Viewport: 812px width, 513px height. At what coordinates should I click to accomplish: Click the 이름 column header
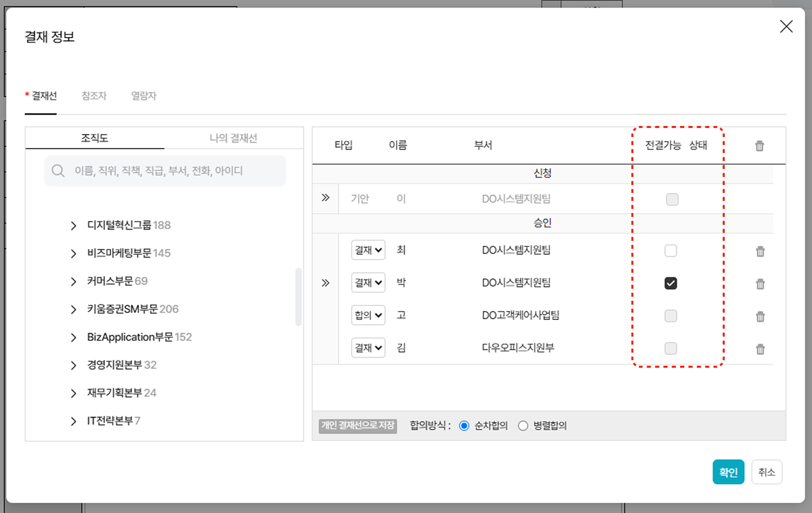click(x=398, y=145)
